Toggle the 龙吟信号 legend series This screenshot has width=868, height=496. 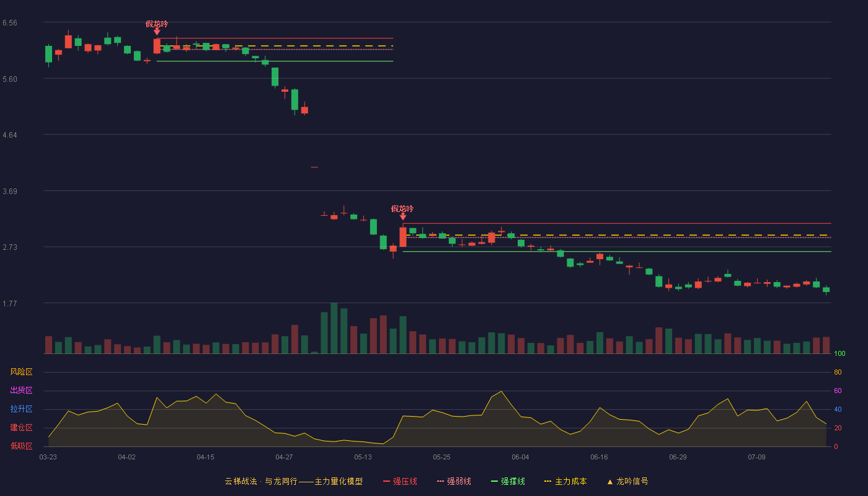[x=627, y=481]
